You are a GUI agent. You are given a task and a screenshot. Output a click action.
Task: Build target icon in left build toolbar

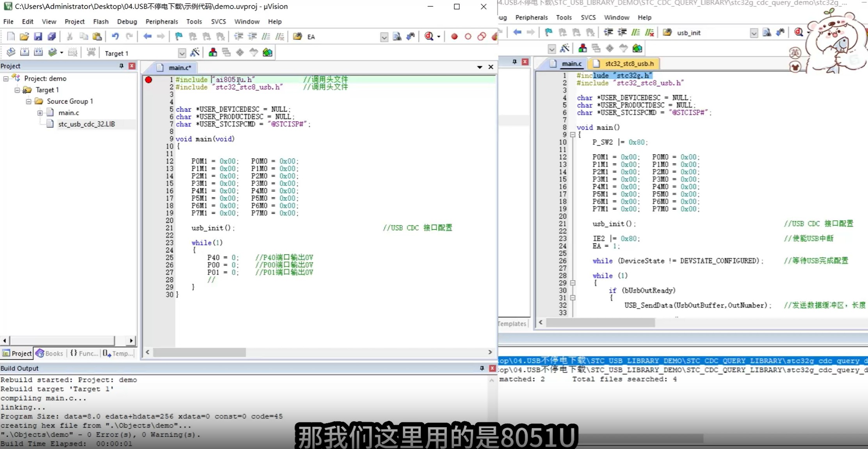click(25, 52)
